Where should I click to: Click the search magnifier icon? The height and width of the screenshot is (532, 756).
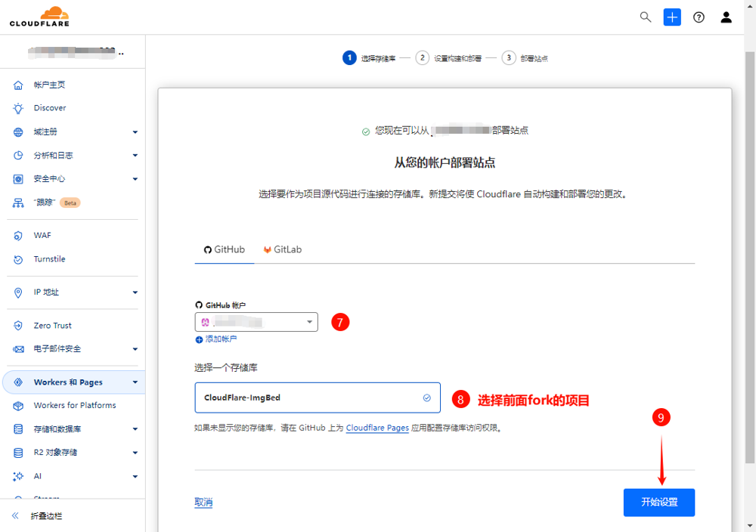[x=646, y=17]
